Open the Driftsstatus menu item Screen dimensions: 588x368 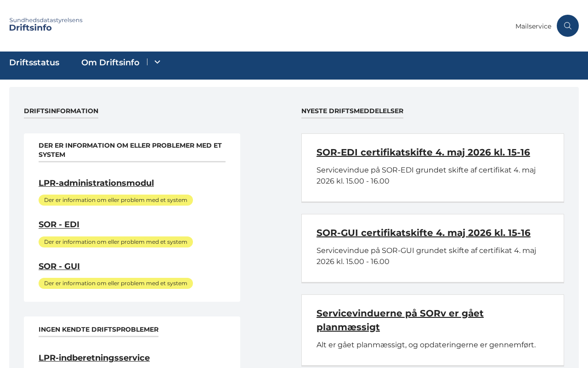(x=34, y=63)
